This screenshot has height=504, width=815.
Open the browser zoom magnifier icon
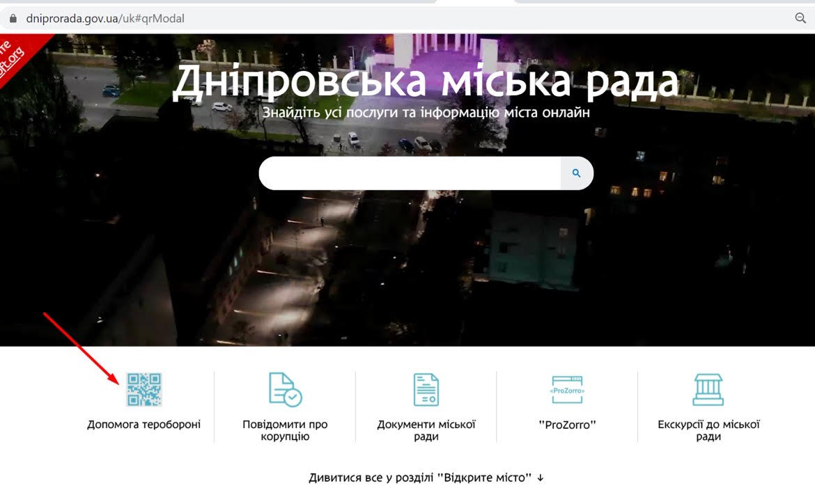pos(800,19)
